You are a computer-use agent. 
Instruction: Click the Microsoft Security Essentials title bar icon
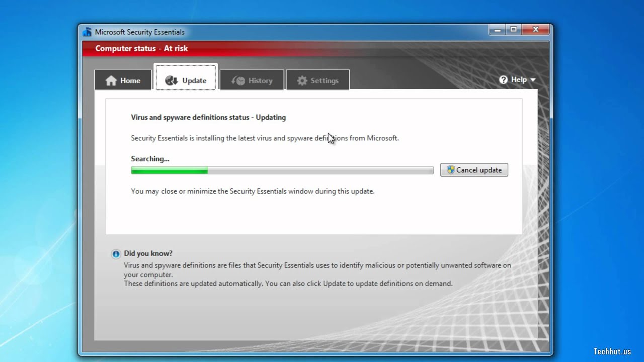[x=87, y=32]
